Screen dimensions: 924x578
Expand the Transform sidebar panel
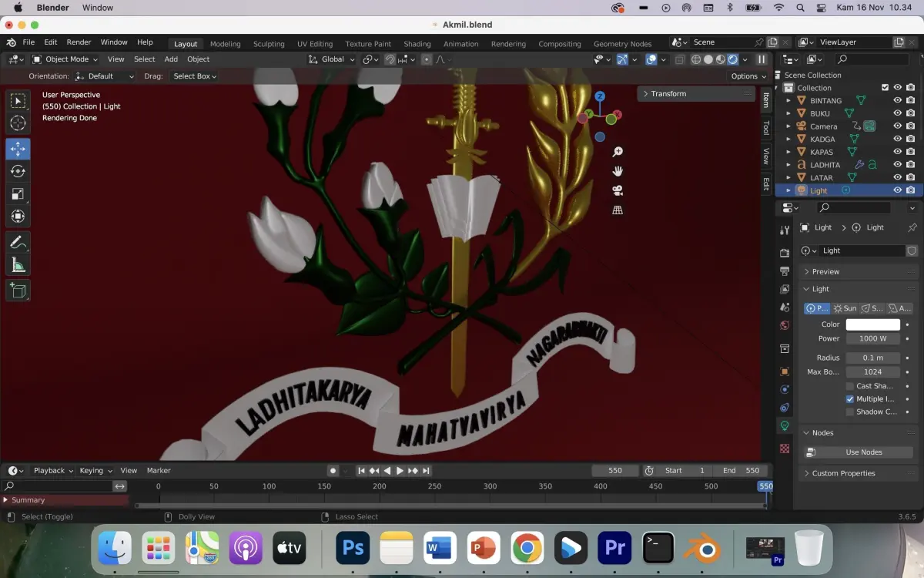pos(696,93)
